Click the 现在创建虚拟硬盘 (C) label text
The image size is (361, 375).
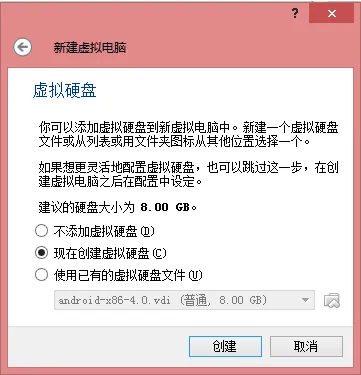[110, 253]
